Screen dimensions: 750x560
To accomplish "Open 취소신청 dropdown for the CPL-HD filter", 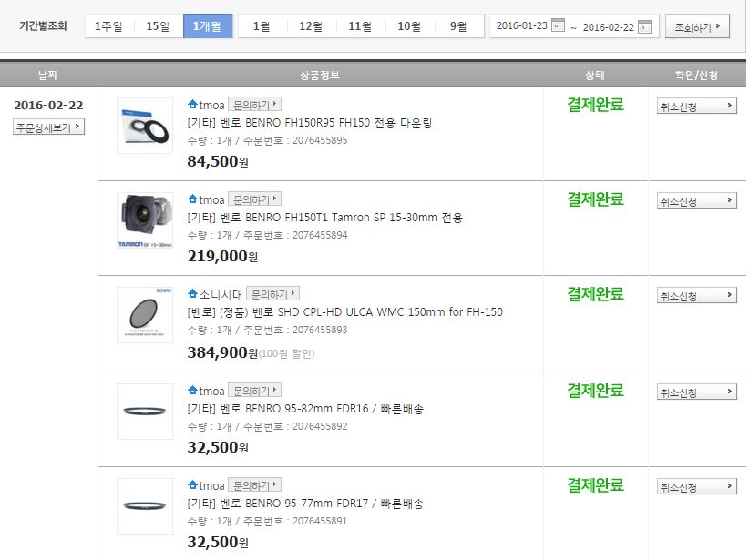I will coord(697,296).
